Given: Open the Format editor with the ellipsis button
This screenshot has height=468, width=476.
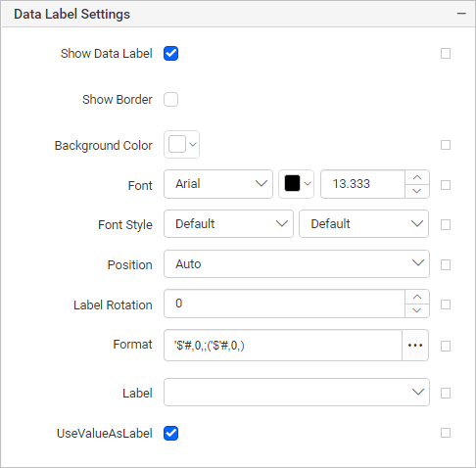Looking at the screenshot, I should [415, 346].
